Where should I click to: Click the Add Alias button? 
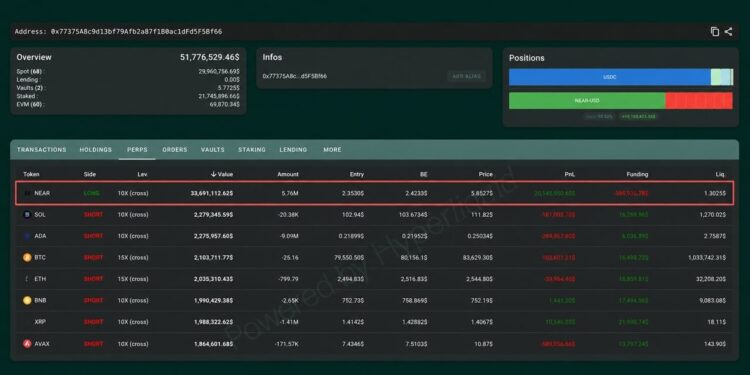pyautogui.click(x=466, y=76)
